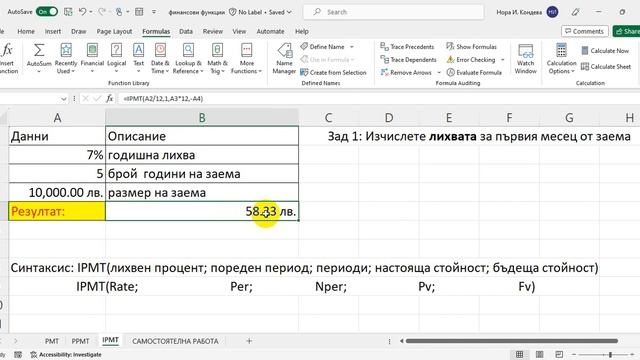Open Math & Trig functions

(217, 59)
